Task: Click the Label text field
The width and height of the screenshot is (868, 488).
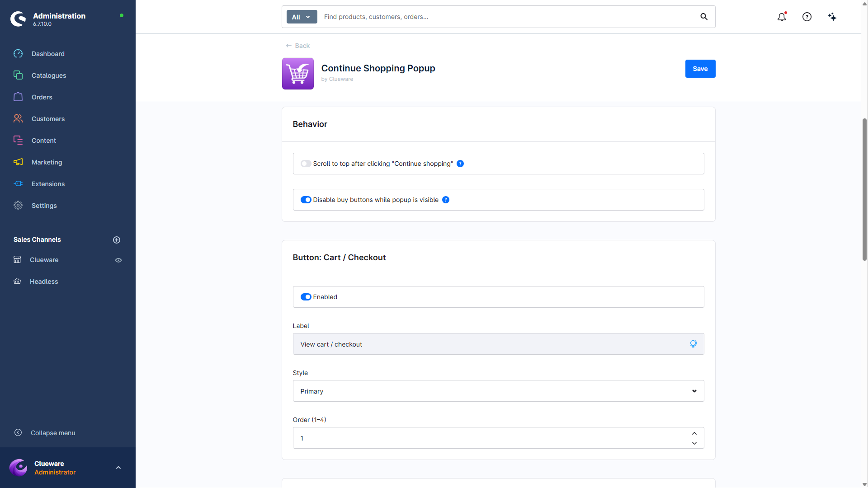Action: click(x=498, y=344)
